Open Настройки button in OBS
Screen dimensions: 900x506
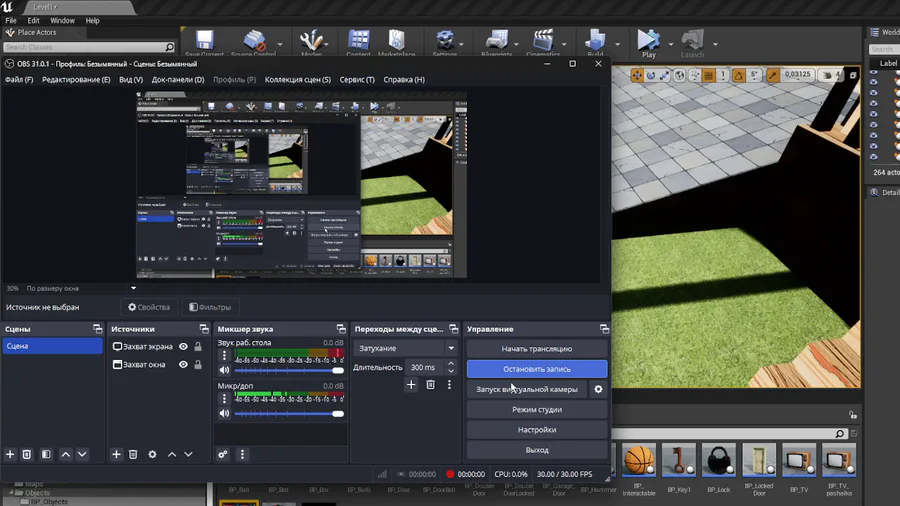coord(537,430)
